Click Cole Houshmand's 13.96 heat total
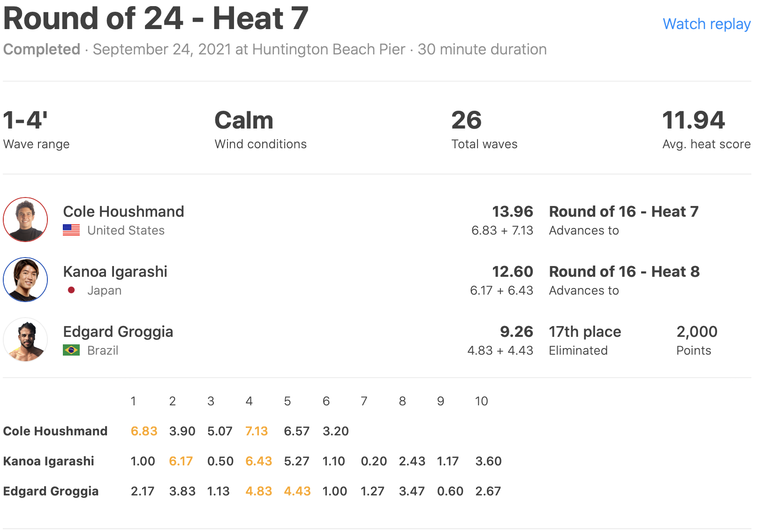This screenshot has height=532, width=757. (512, 212)
